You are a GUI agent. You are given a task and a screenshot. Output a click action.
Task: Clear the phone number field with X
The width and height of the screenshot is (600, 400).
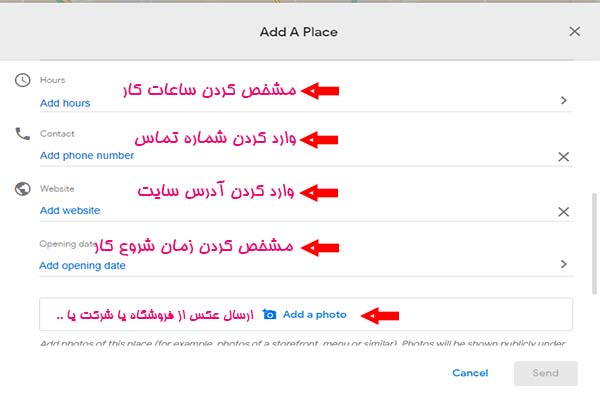click(x=563, y=157)
